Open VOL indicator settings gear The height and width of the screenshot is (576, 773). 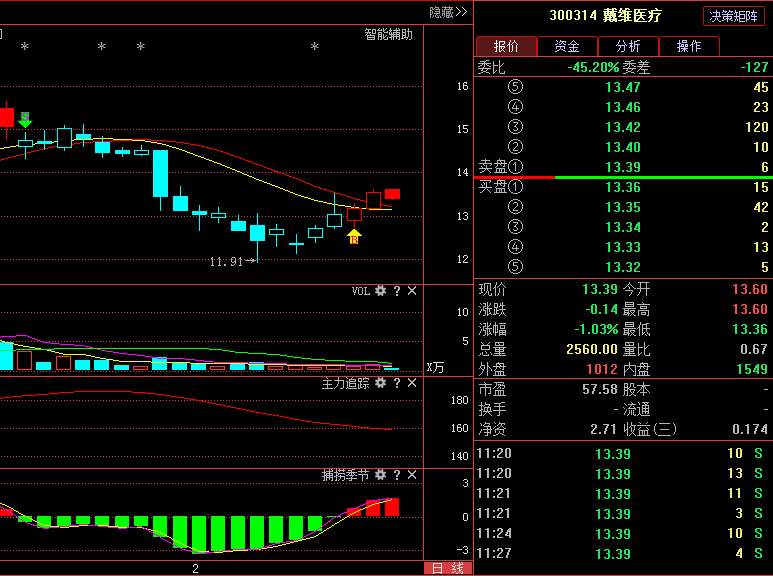380,291
